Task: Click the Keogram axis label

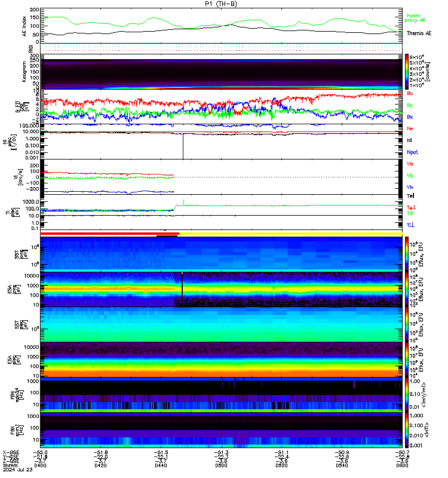Action: (24, 72)
